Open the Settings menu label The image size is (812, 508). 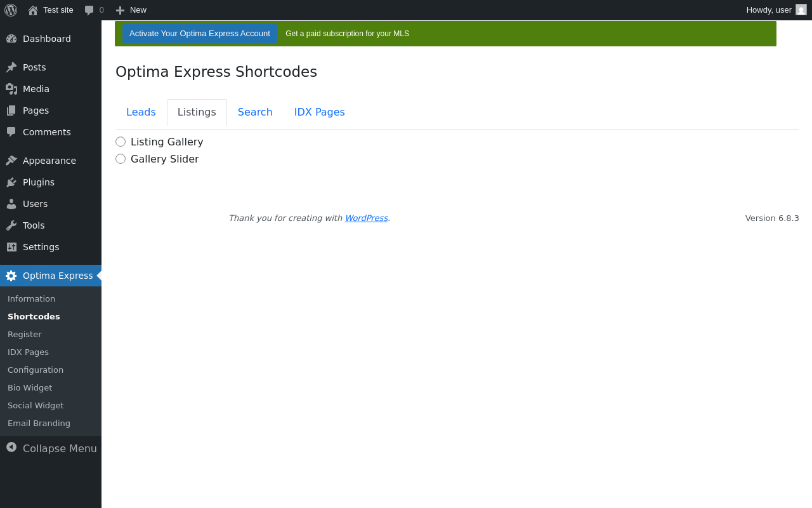(41, 247)
